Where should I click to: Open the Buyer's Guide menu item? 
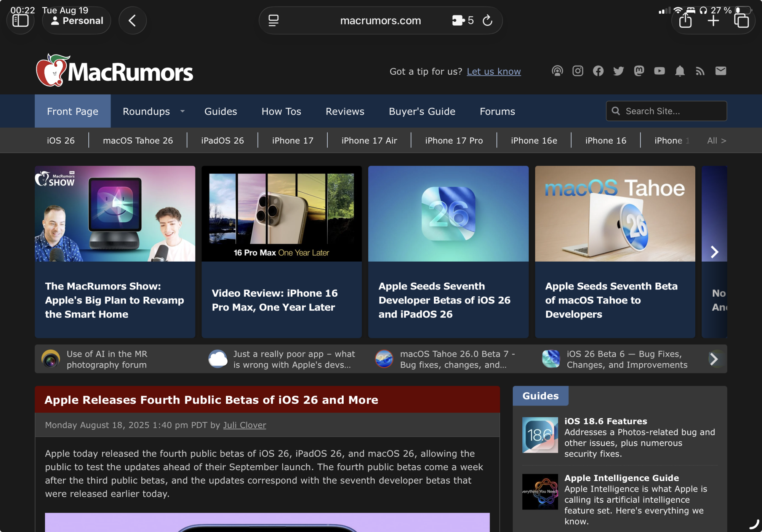422,111
